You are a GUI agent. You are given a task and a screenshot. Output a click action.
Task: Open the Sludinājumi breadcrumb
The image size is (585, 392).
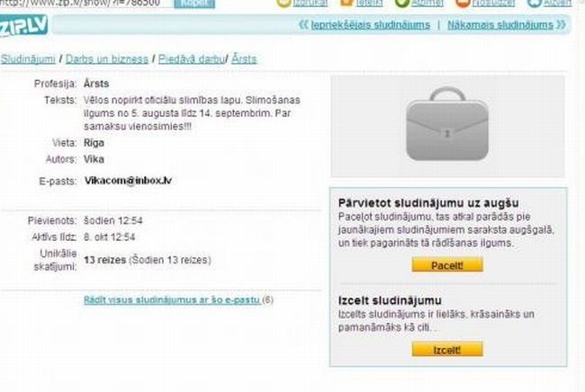pyautogui.click(x=28, y=58)
